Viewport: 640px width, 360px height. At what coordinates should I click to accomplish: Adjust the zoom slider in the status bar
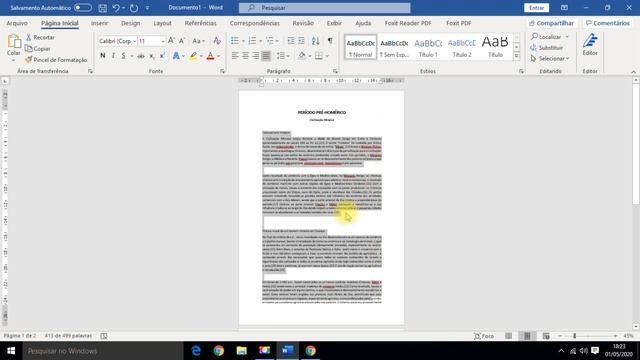pos(574,336)
